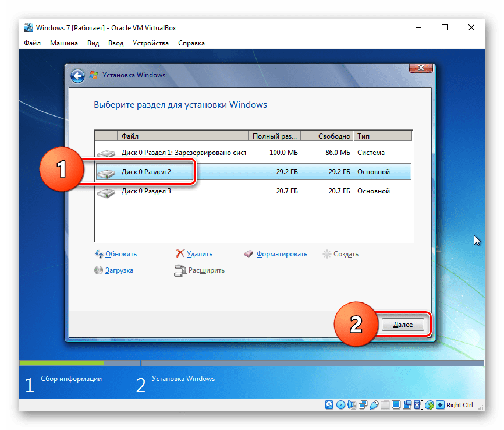Click the VirtualBox window title icon

click(x=29, y=28)
